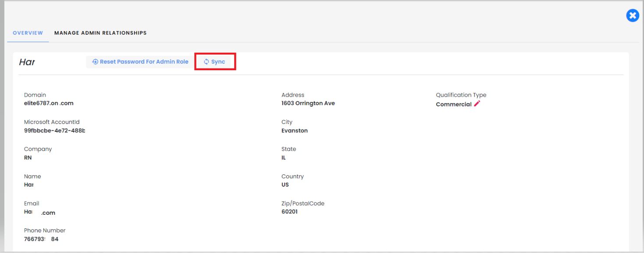Click the customer name heading Har

point(27,62)
